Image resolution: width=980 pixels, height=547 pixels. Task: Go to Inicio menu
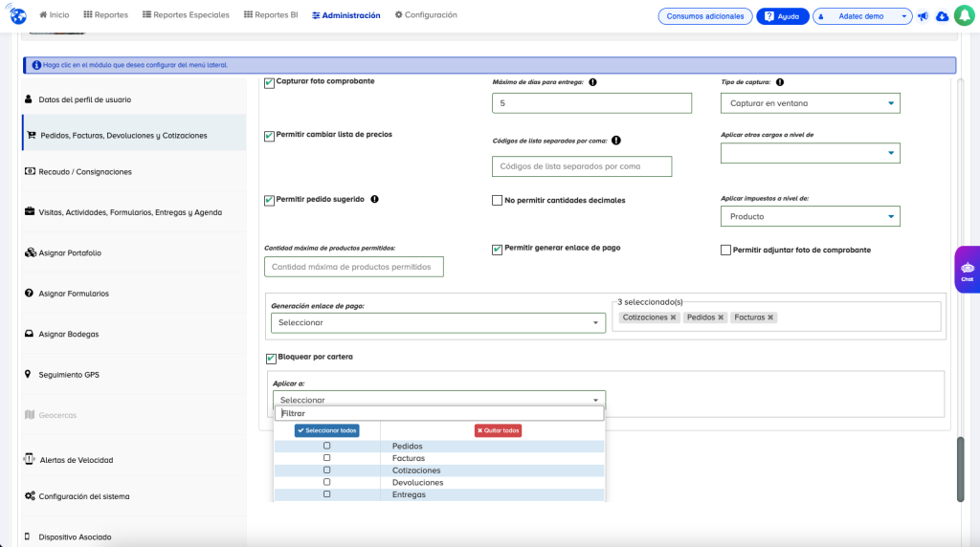55,15
